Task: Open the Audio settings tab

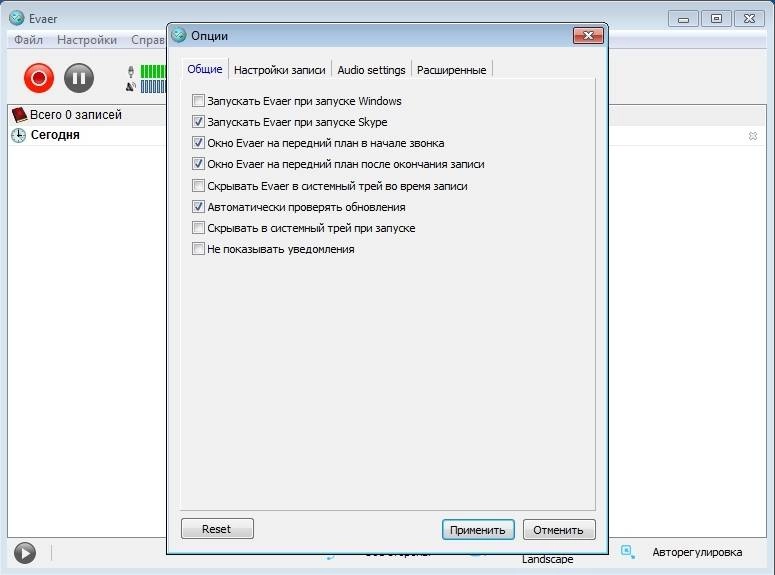Action: point(371,70)
